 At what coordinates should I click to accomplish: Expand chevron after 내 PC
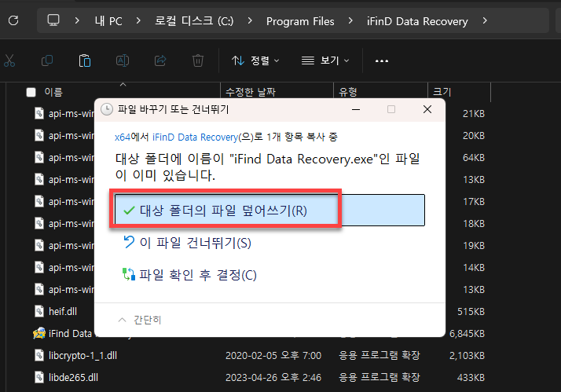click(x=138, y=20)
